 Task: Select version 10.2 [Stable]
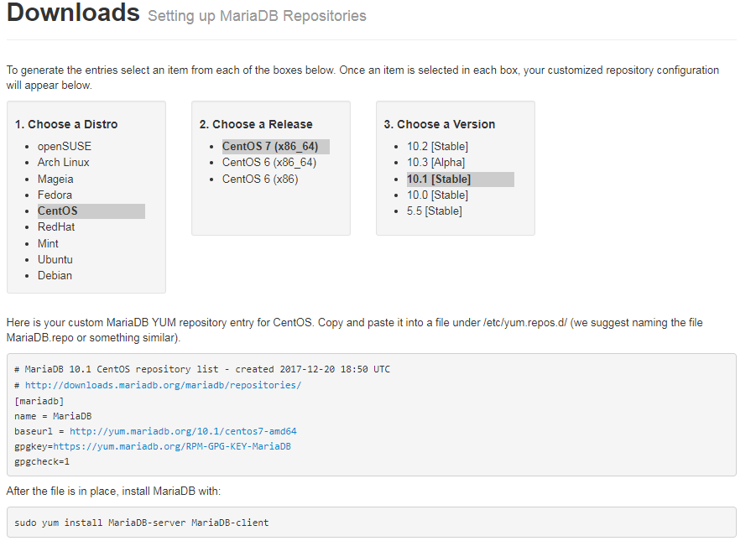point(437,146)
